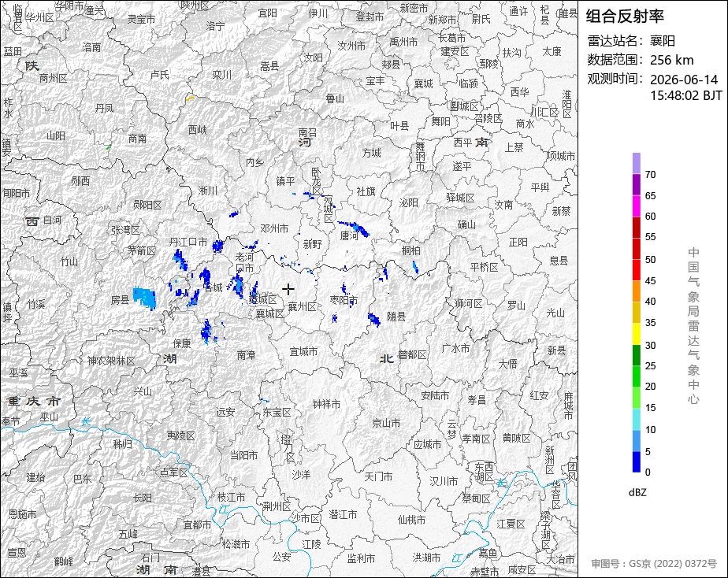Viewport: 728px width, 578px height.
Task: Click the 平桥区 map label
Action: 484,267
